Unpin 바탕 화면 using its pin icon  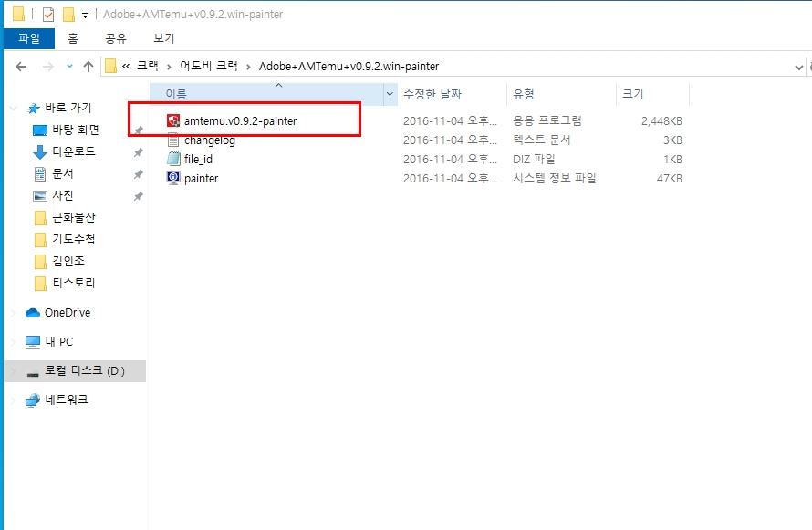point(139,130)
